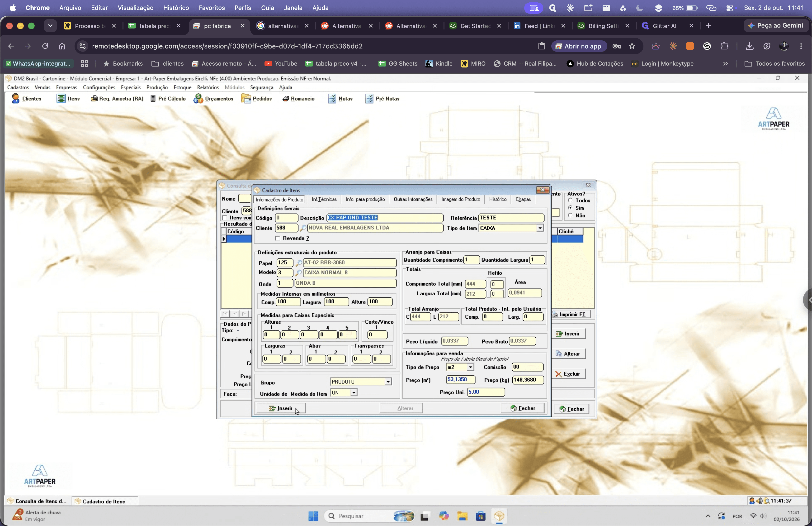Click the Comissão input field
Viewport: 812px width, 526px height.
[528, 367]
